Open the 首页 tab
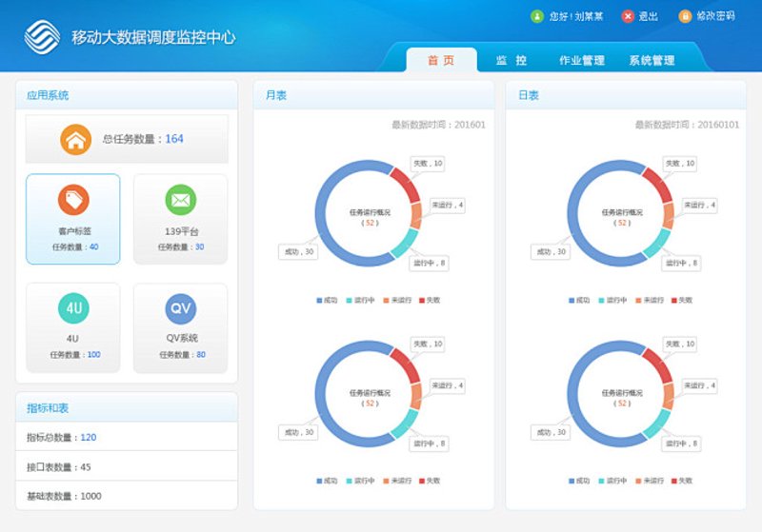The height and width of the screenshot is (532, 762). (x=441, y=60)
